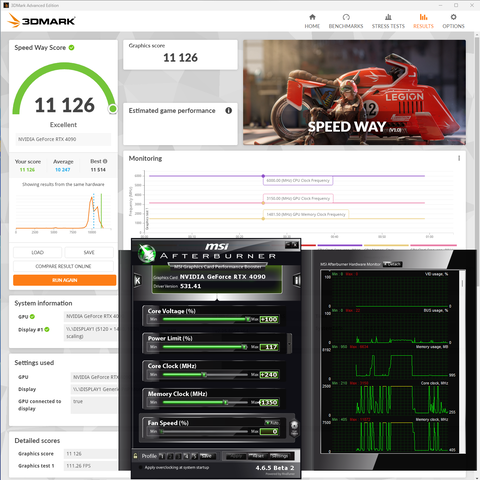Click the Memory usage, MB graph
Screen dimensions: 480x480
point(390,362)
